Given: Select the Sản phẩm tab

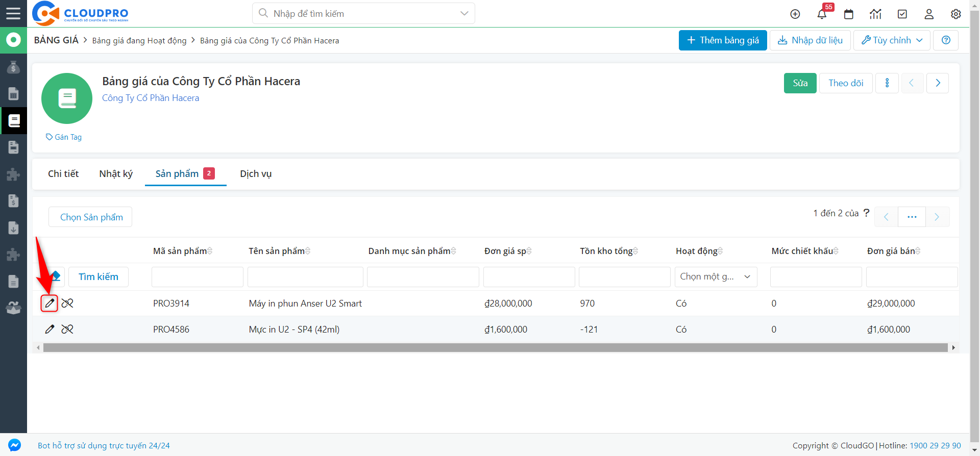Looking at the screenshot, I should pos(185,174).
